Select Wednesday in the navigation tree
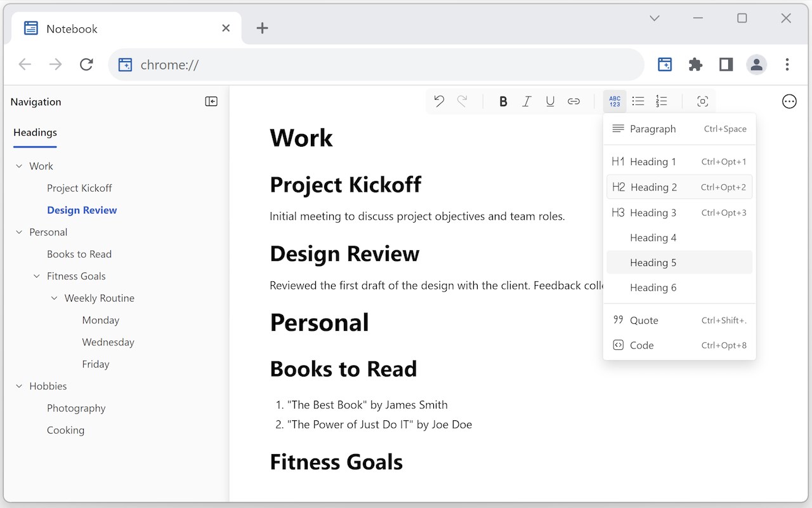The width and height of the screenshot is (812, 508). tap(108, 342)
